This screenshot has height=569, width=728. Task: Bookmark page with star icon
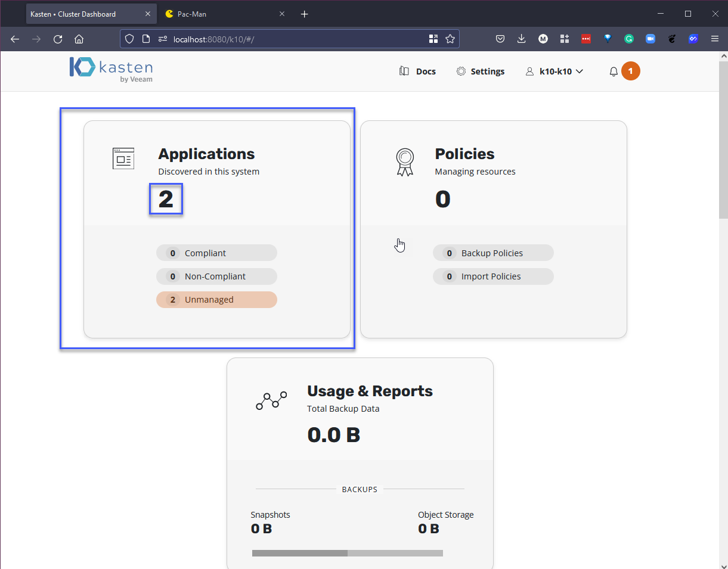(450, 39)
